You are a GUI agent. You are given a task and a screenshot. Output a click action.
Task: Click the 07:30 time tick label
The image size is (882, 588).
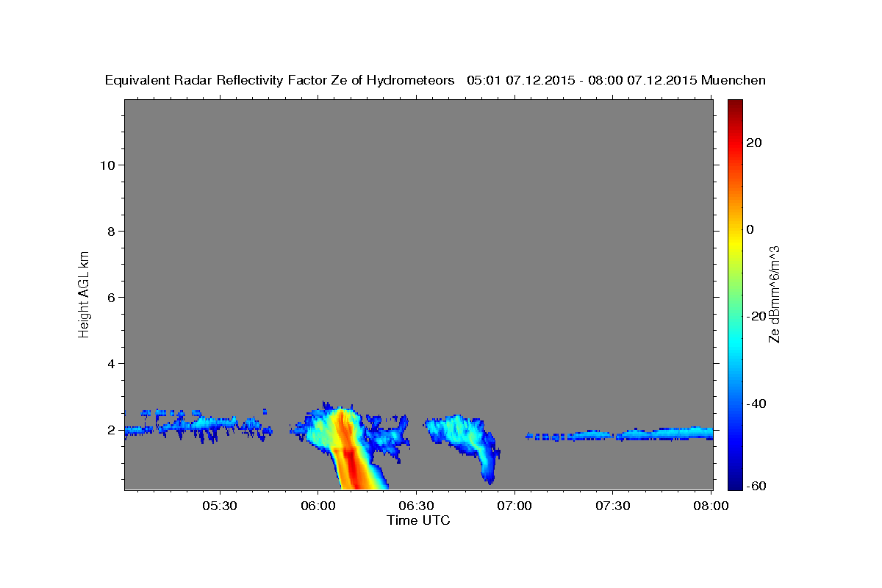(x=613, y=506)
